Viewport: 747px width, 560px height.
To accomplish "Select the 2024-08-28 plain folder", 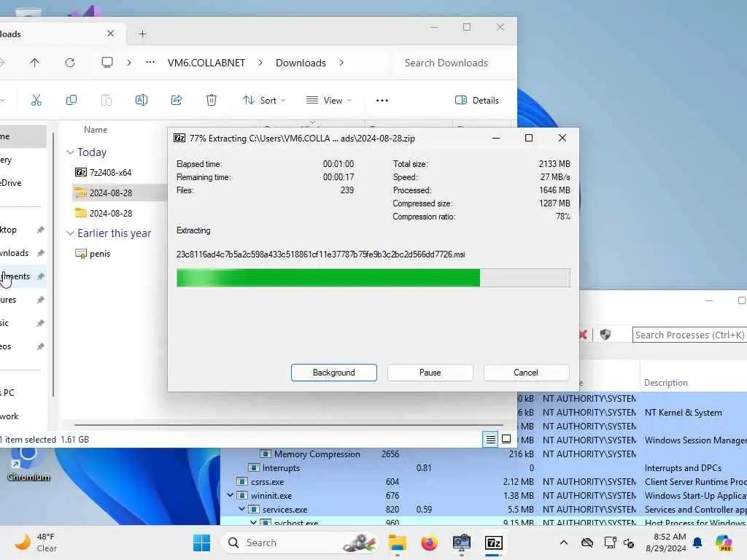I will (104, 214).
